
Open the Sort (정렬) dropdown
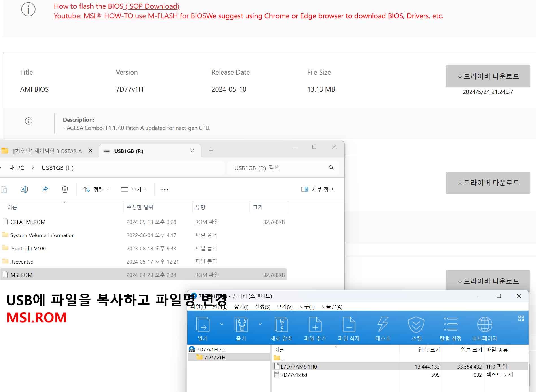[x=96, y=189]
